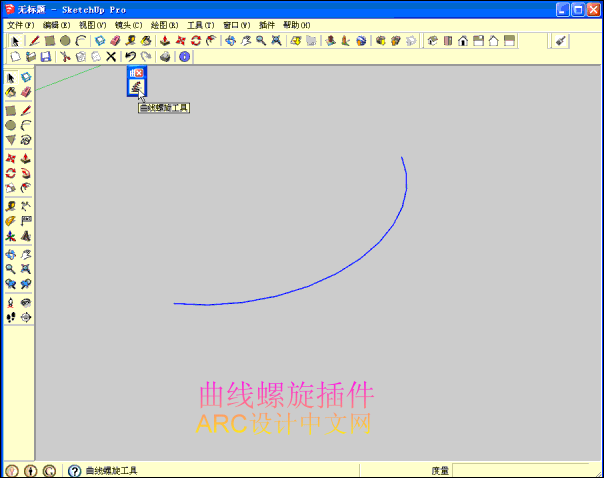Choose the Line pencil in the top toolbar

[34, 41]
